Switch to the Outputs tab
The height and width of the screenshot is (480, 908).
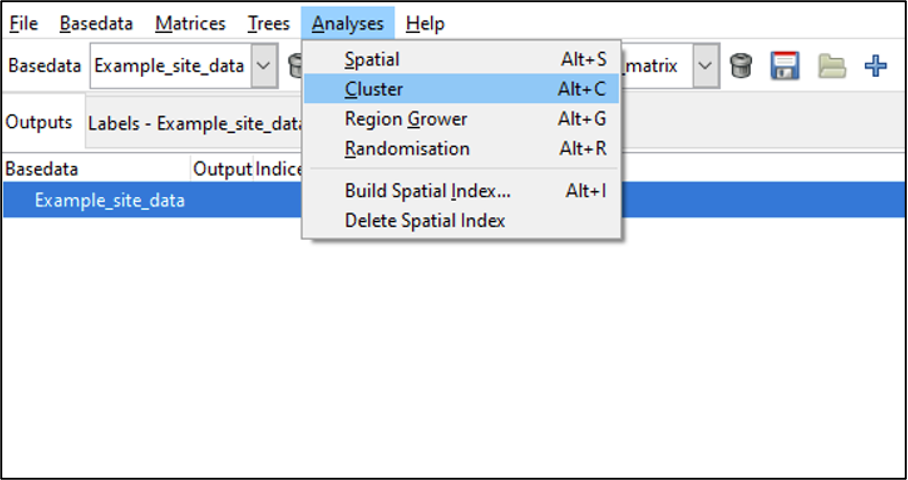pyautogui.click(x=39, y=123)
